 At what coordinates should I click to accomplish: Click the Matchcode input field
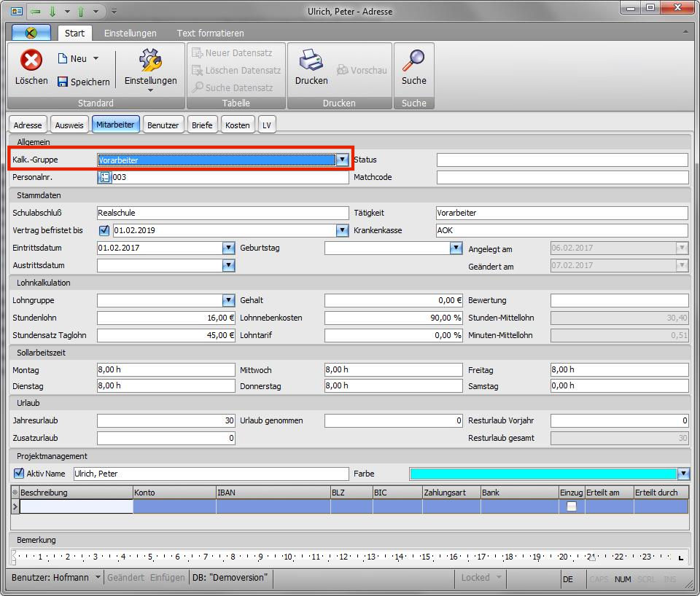562,177
